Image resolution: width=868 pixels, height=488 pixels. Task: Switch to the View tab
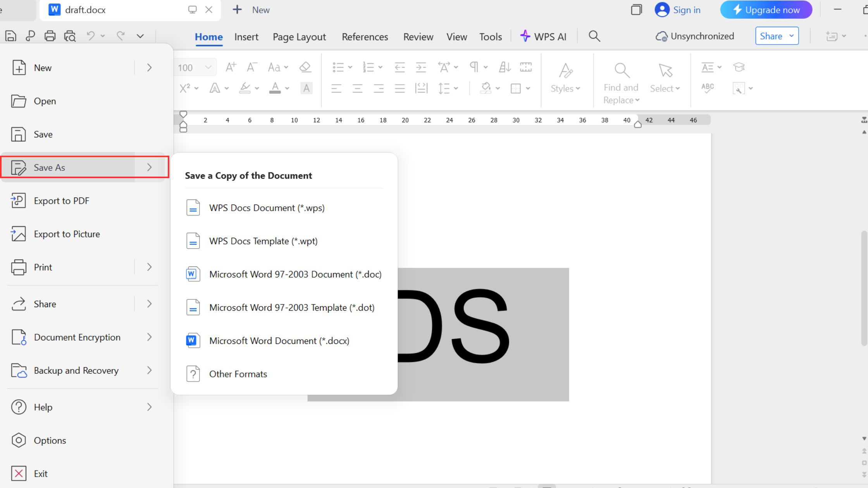(x=456, y=37)
